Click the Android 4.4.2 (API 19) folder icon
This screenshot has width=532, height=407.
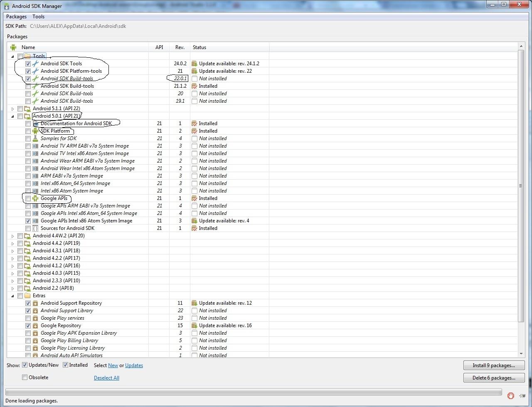(27, 243)
